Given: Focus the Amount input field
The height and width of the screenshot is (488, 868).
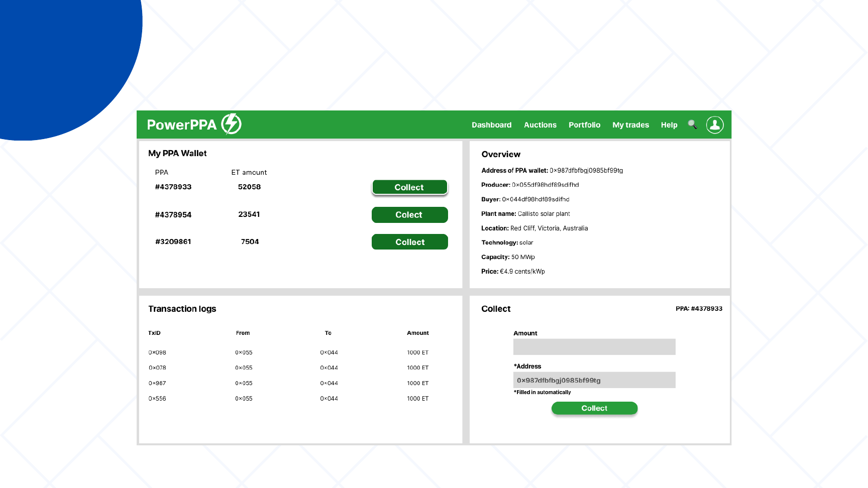Looking at the screenshot, I should tap(594, 347).
